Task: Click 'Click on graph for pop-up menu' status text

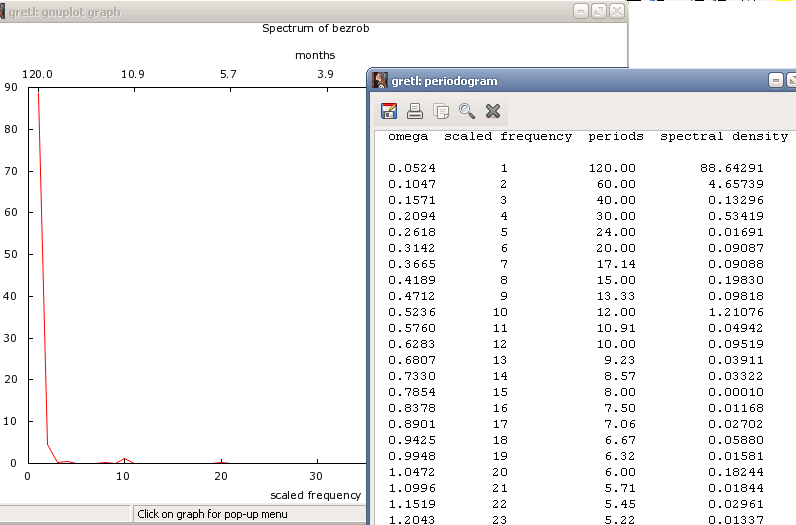Action: [212, 514]
